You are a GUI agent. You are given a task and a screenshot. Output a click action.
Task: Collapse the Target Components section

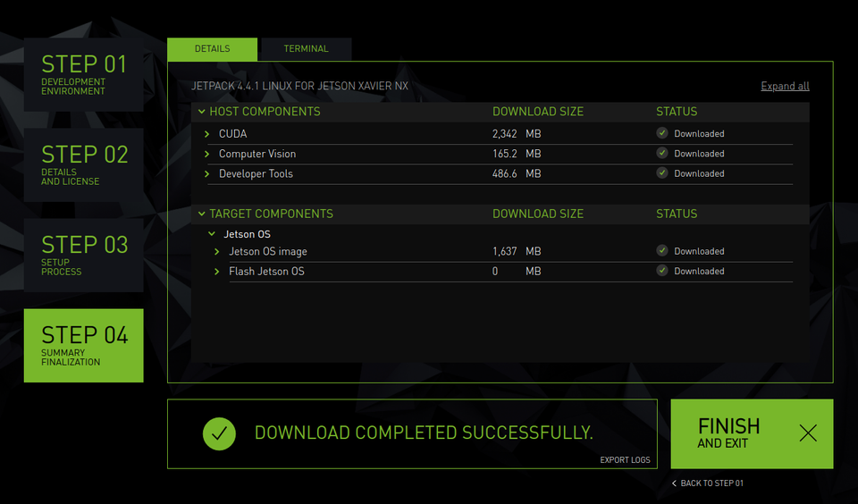[201, 214]
